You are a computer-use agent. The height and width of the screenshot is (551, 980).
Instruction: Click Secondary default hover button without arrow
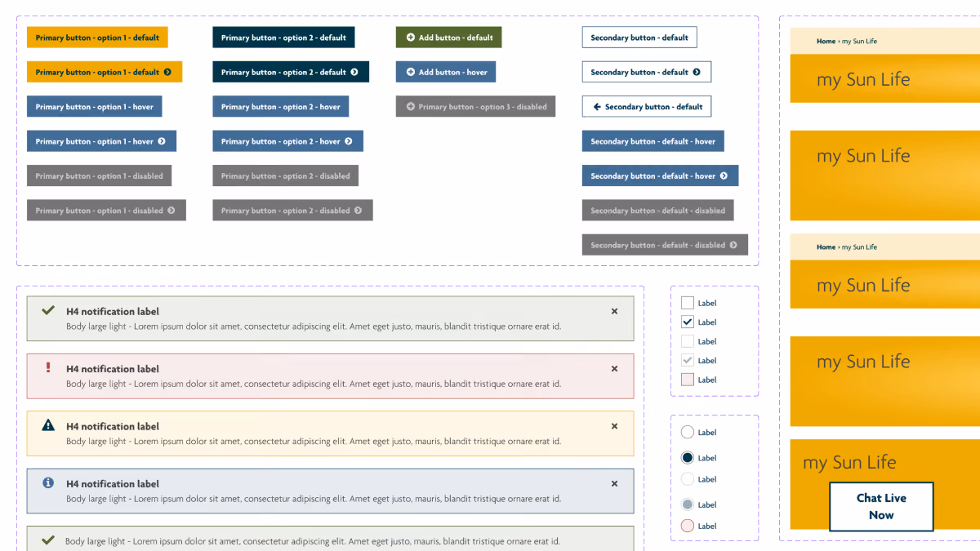click(x=653, y=141)
